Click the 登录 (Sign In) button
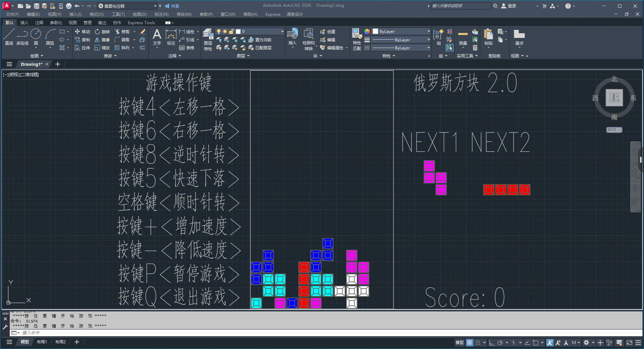The width and height of the screenshot is (644, 349). pyautogui.click(x=509, y=6)
